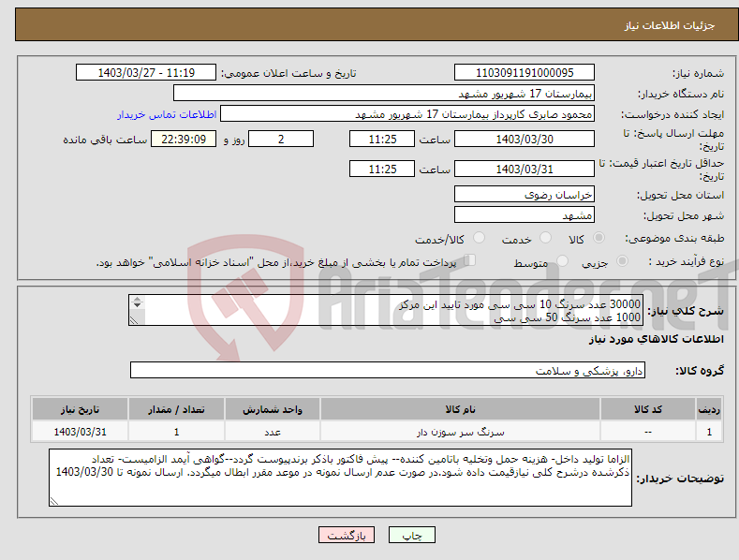Click the کد کالا column header
This screenshot has height=560, width=739.
(x=647, y=409)
